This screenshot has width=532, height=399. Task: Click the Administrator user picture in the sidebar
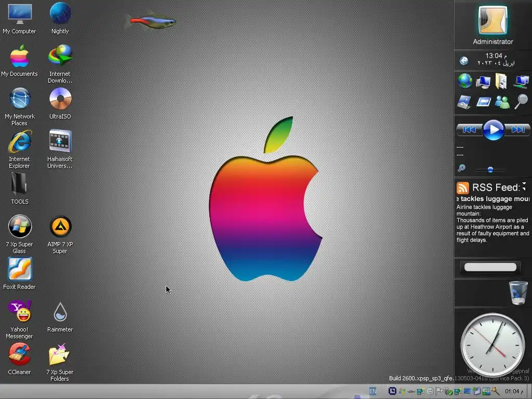click(493, 20)
